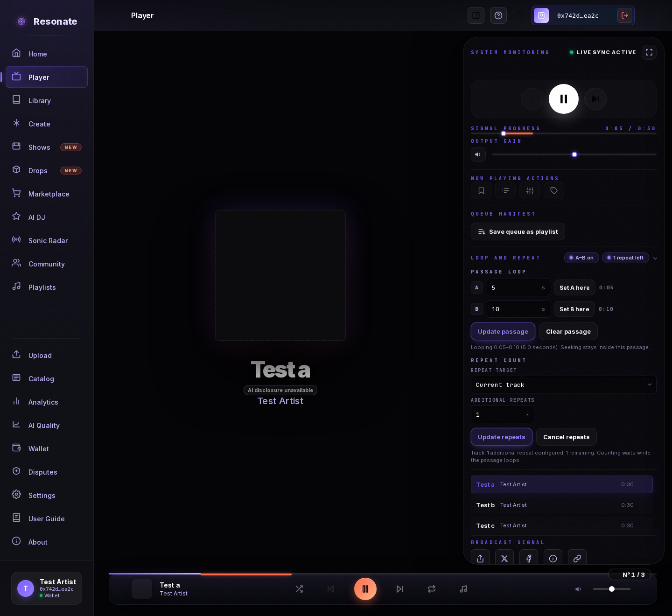Click Clear passage button
This screenshot has width=672, height=616.
pos(568,331)
